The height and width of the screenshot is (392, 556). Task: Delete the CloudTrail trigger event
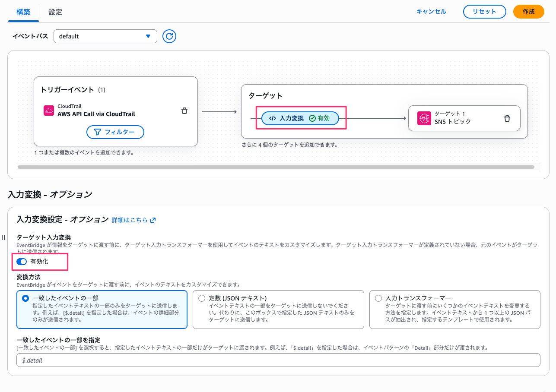pos(184,111)
